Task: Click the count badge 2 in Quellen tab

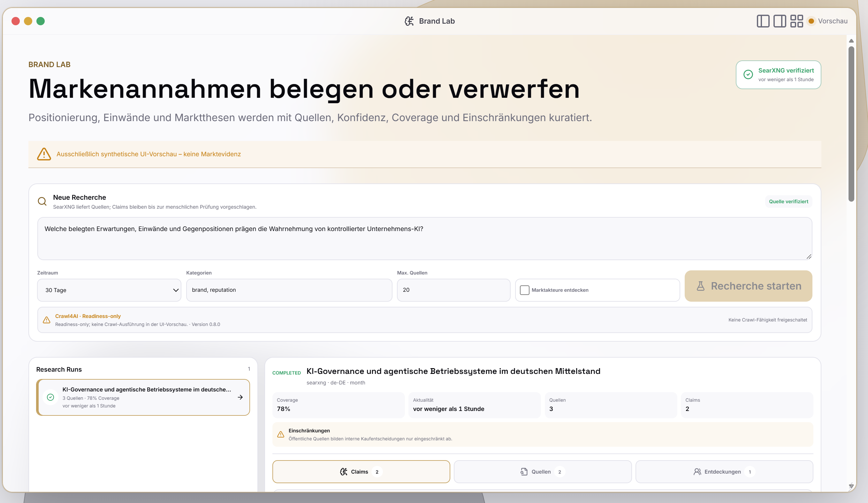Action: pyautogui.click(x=560, y=472)
